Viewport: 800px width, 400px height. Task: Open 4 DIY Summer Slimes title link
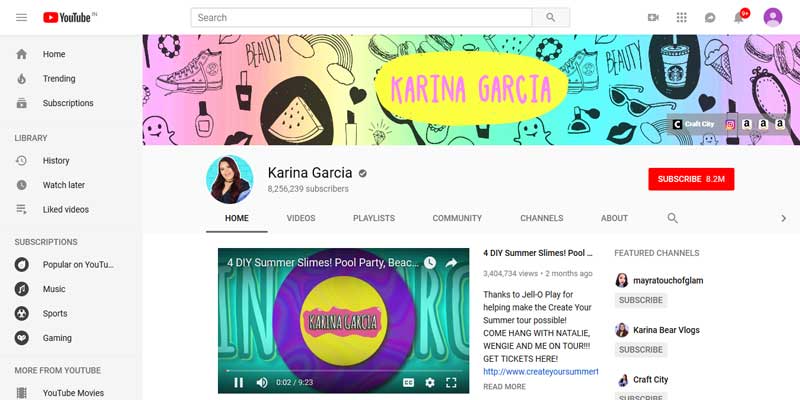point(538,253)
